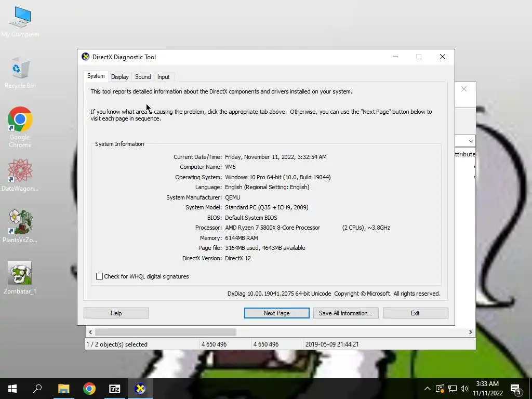
Task: Open File Explorer from the taskbar
Action: point(63,389)
